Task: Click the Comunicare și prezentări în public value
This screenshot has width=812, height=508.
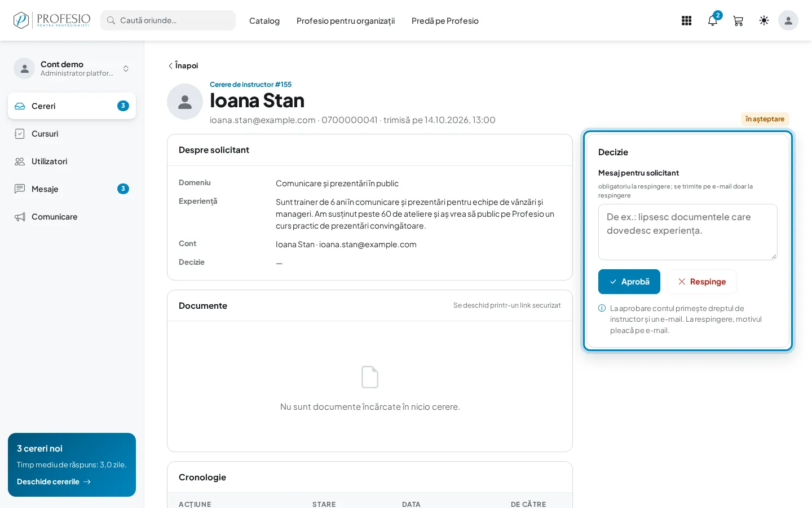Action: pyautogui.click(x=337, y=183)
